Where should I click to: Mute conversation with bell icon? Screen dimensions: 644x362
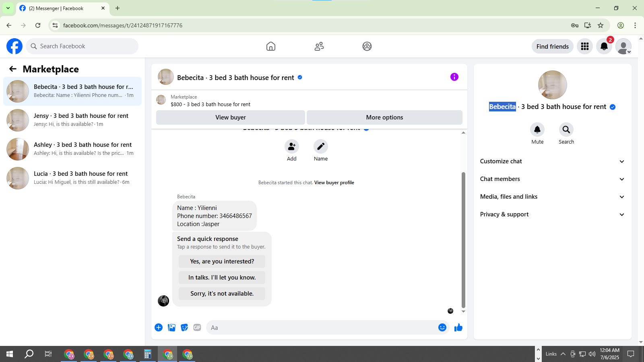point(537,130)
